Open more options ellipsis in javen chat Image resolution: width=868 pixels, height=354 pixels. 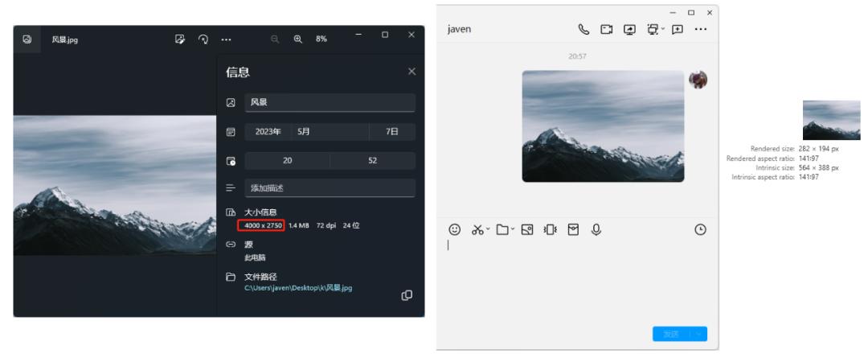pos(700,29)
